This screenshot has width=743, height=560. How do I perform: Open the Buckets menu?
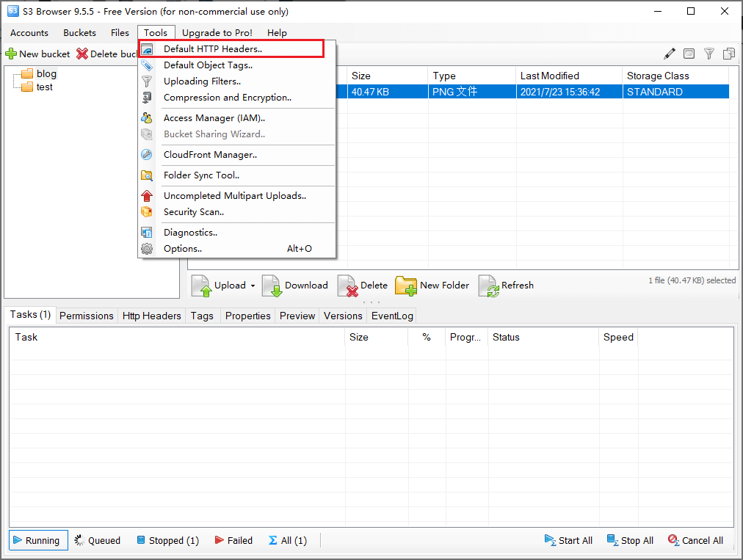pyautogui.click(x=79, y=33)
